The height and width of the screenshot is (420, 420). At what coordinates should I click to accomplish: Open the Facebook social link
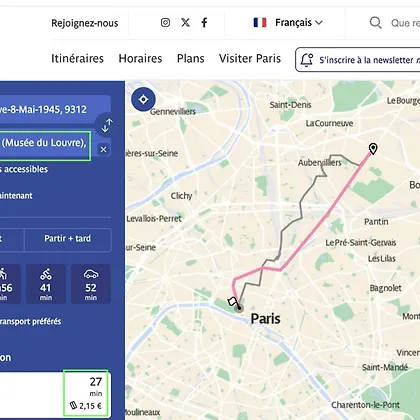tap(204, 22)
